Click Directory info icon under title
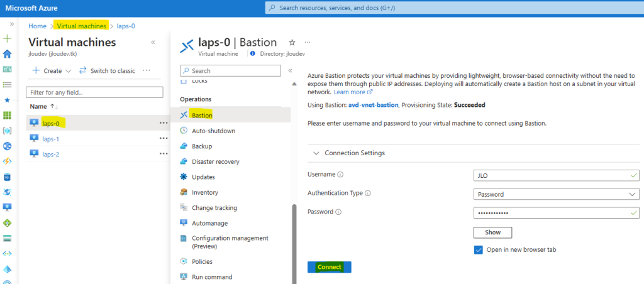This screenshot has height=284, width=644. click(x=253, y=53)
